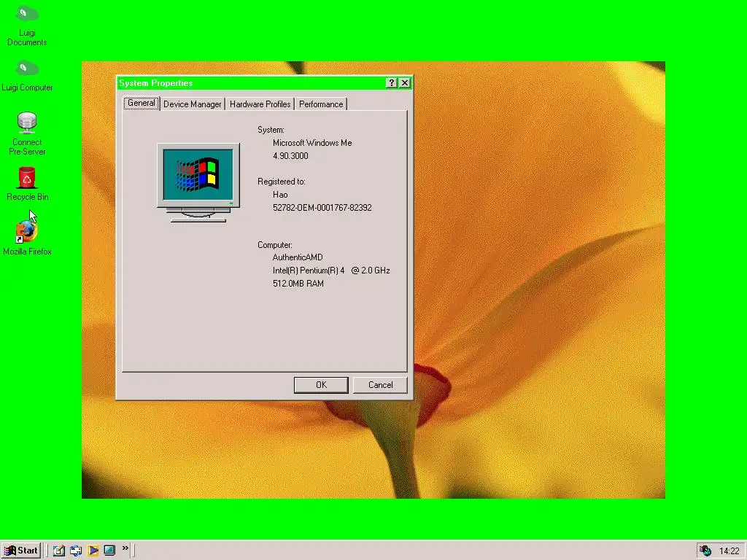Click the product ID 52782-OEM-0001767-82392
Screen dimensions: 747x560
(322, 208)
